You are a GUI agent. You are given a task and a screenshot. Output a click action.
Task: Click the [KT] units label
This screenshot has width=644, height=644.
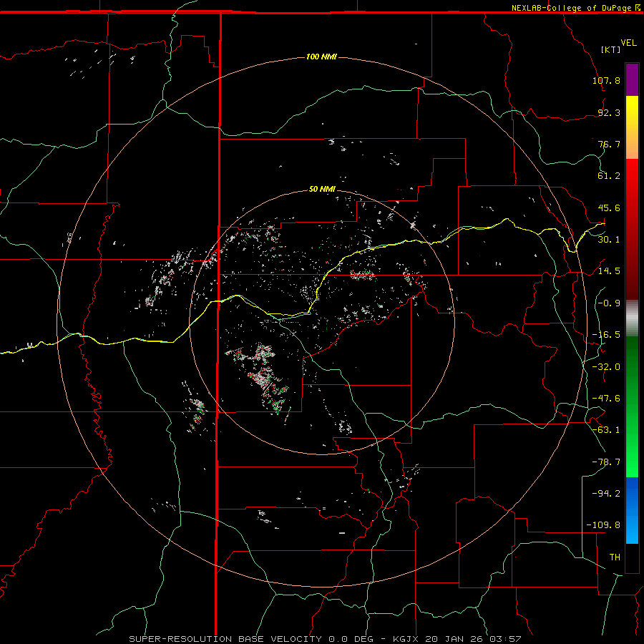pyautogui.click(x=611, y=49)
